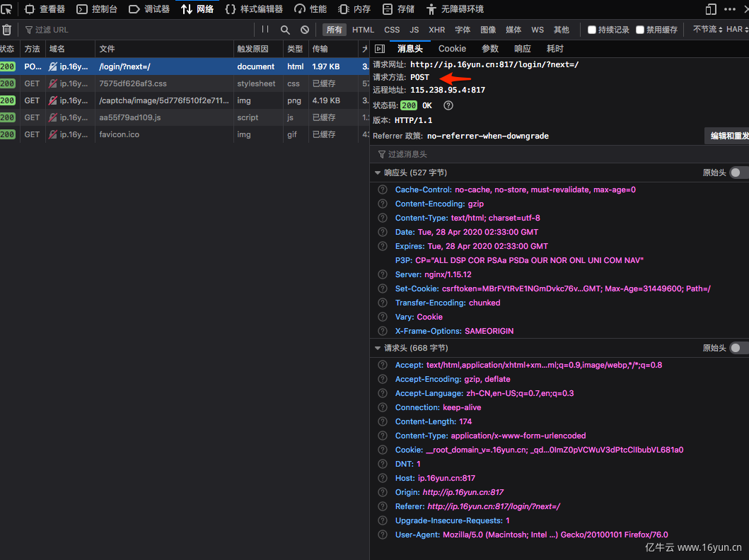The height and width of the screenshot is (560, 749).
Task: Enable the 持续记录 checkbox
Action: coord(592,30)
